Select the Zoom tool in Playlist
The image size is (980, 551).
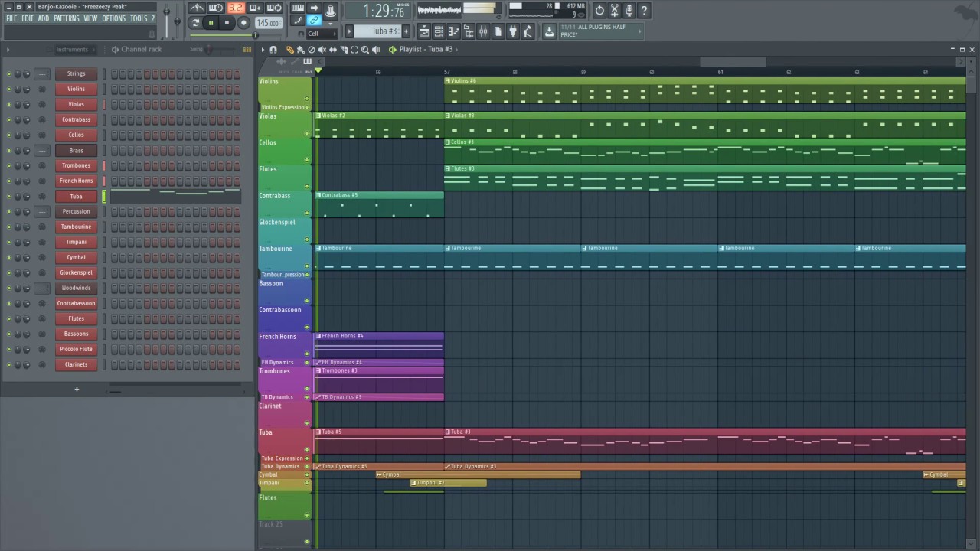(x=365, y=50)
